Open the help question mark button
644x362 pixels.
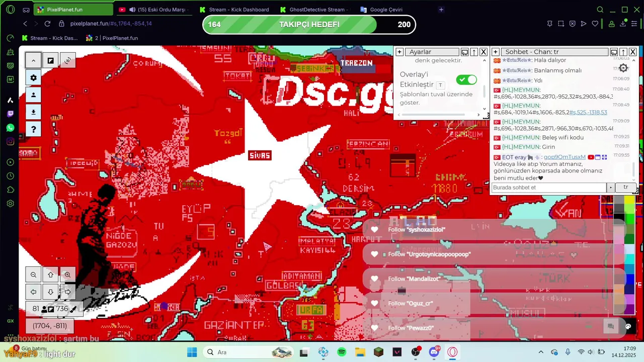33,129
